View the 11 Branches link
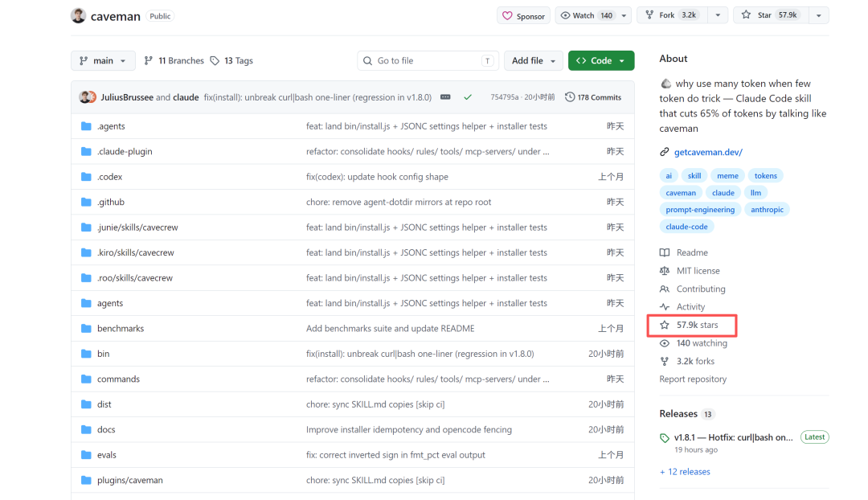 click(174, 60)
